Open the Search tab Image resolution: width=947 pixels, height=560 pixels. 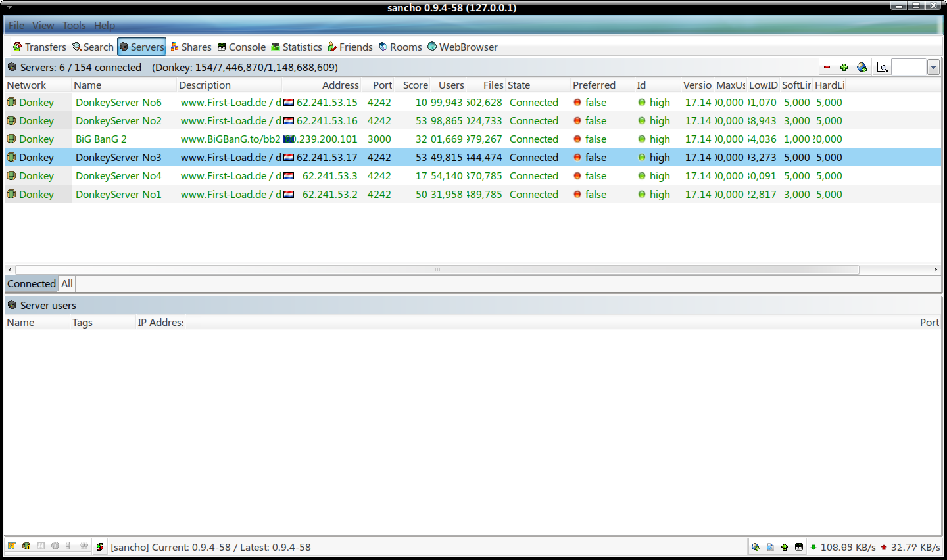point(93,47)
